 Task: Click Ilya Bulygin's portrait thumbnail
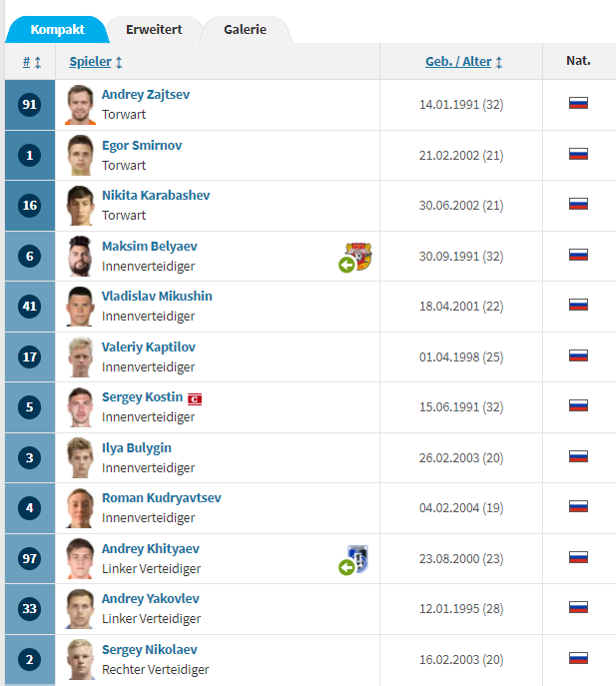[80, 457]
